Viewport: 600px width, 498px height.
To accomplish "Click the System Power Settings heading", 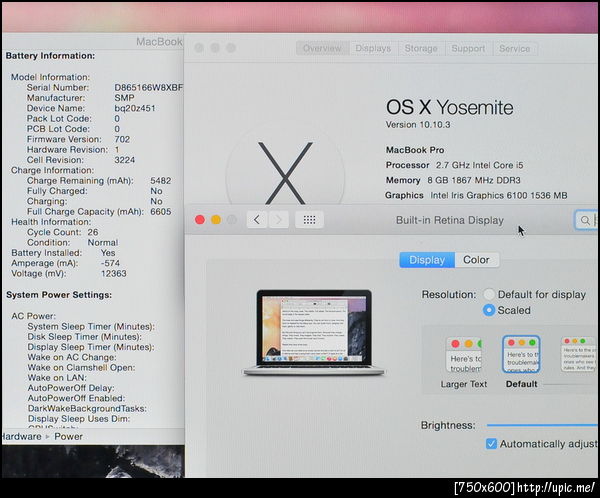I will (x=59, y=295).
